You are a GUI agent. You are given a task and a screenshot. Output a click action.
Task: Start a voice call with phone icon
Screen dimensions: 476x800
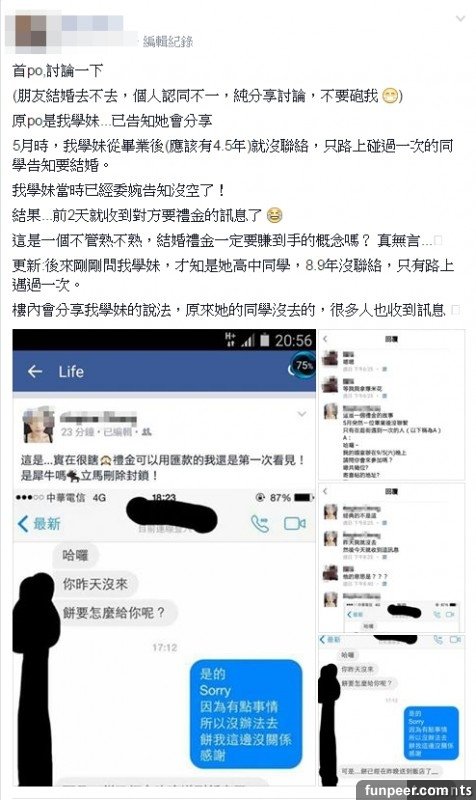tap(260, 523)
